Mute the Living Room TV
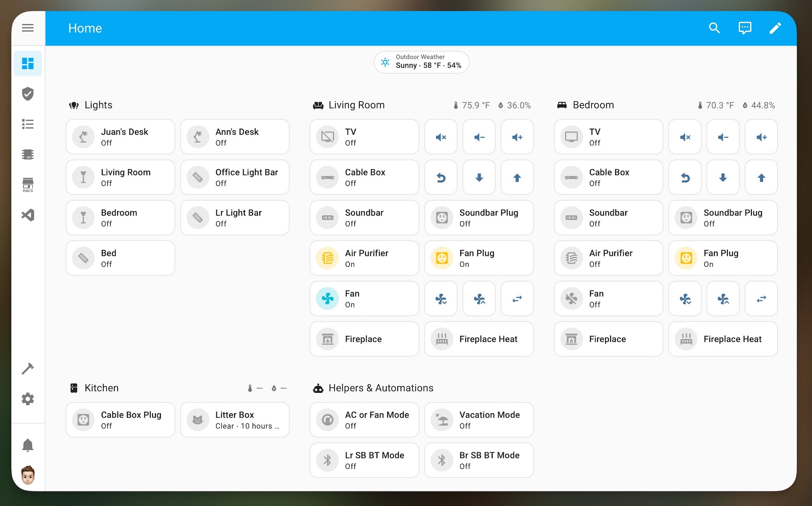The height and width of the screenshot is (506, 812). [x=440, y=137]
